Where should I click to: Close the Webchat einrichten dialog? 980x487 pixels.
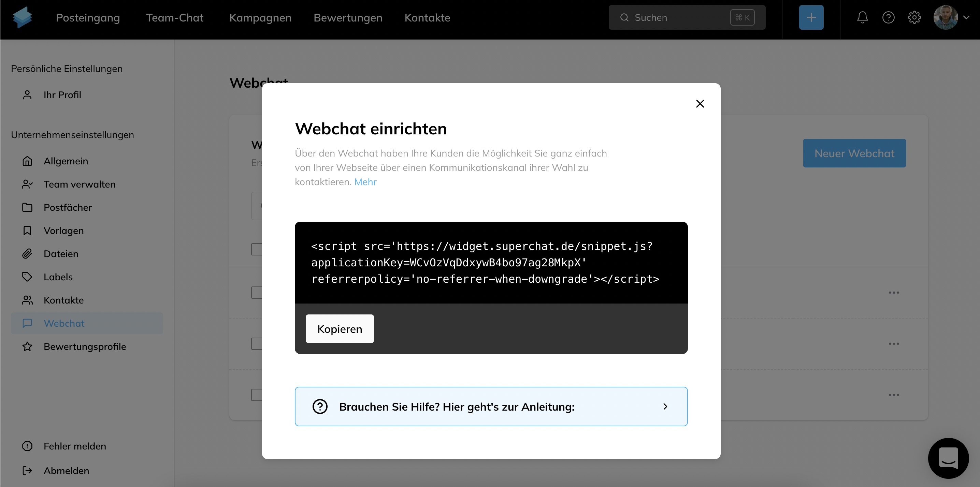pyautogui.click(x=700, y=104)
